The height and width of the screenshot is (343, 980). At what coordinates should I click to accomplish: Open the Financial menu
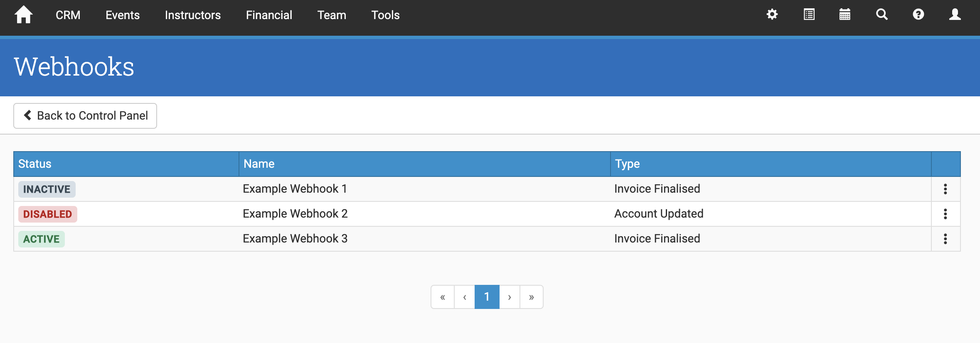[x=269, y=15]
